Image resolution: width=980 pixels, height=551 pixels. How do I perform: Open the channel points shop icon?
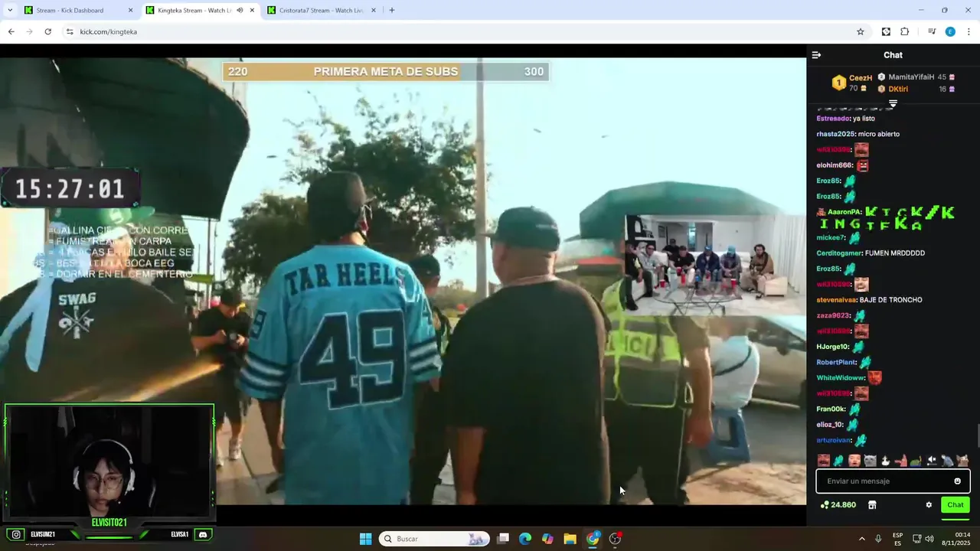[872, 505]
